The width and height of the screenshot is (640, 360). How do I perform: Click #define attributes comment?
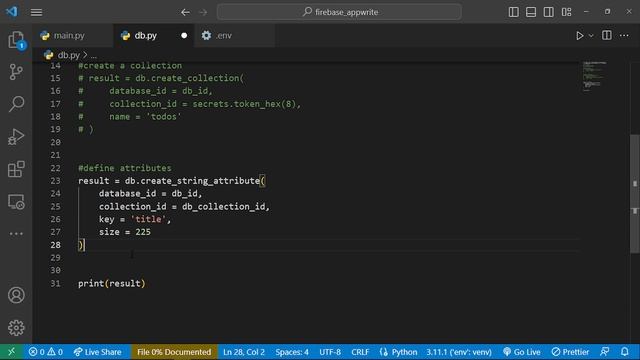(124, 168)
